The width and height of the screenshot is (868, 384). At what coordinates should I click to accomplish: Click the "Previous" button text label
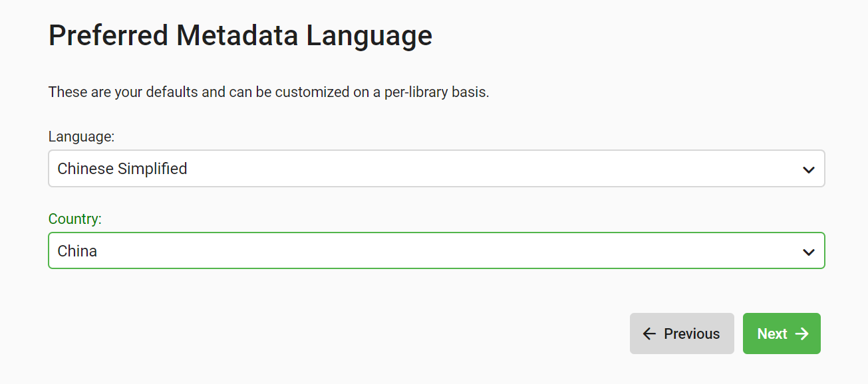click(x=692, y=334)
